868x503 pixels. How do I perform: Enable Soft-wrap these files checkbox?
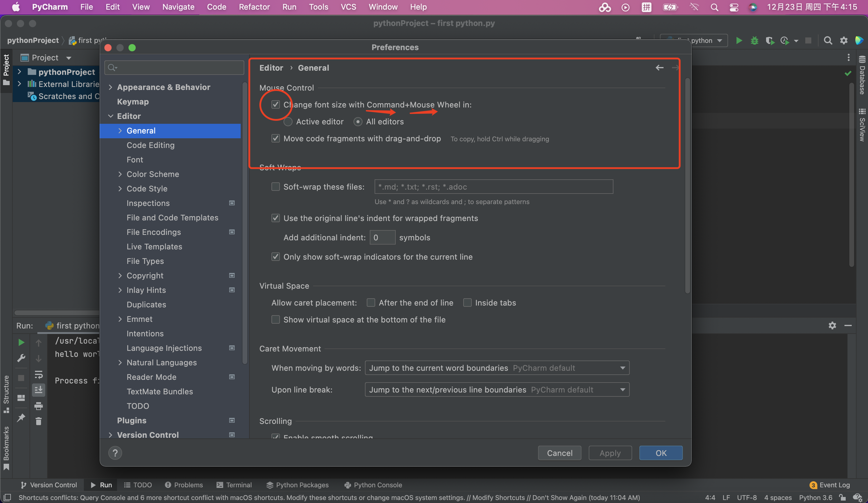click(276, 187)
